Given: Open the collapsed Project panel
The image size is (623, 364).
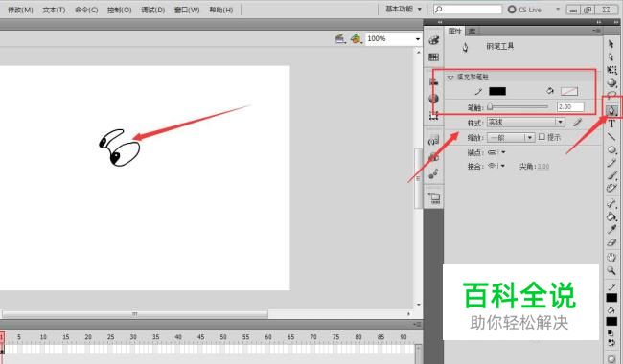Looking at the screenshot, I should tap(434, 198).
